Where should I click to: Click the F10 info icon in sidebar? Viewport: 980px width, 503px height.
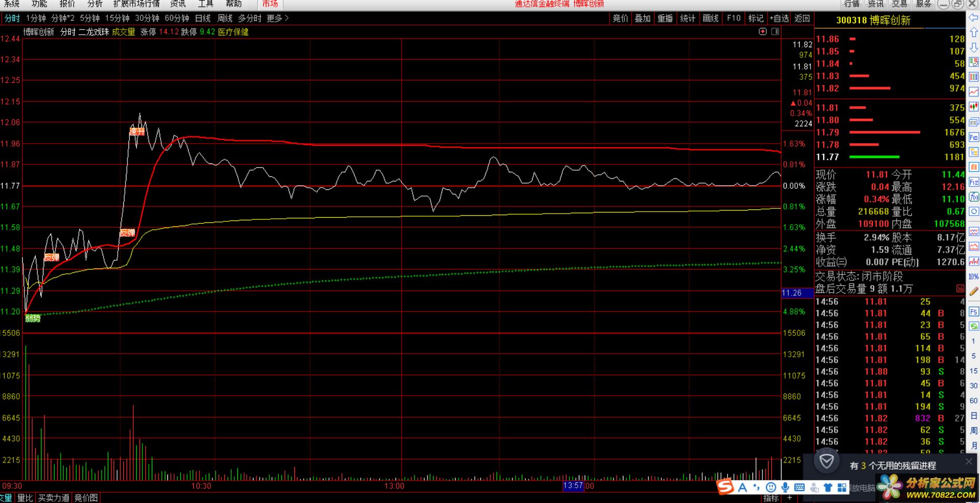tap(974, 137)
